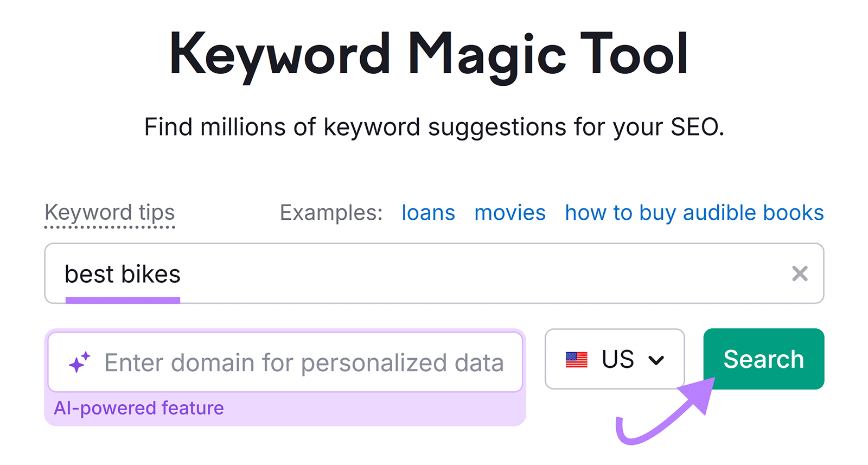Expand the US country chevron
The height and width of the screenshot is (465, 868).
click(x=657, y=359)
